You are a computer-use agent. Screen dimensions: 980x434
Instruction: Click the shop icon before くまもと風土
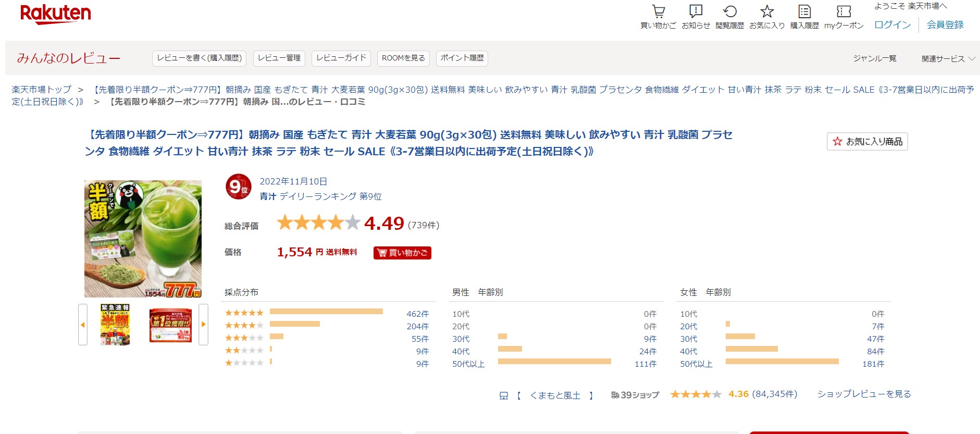[503, 395]
